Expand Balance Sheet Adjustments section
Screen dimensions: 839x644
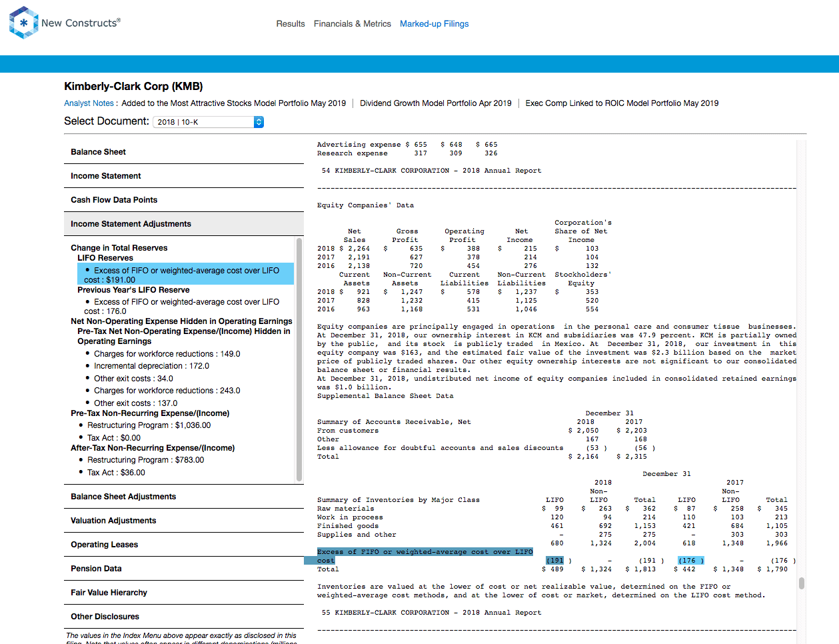pos(184,497)
